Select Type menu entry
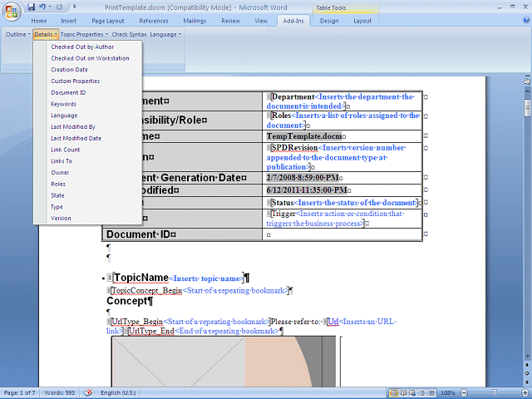 tap(88, 207)
